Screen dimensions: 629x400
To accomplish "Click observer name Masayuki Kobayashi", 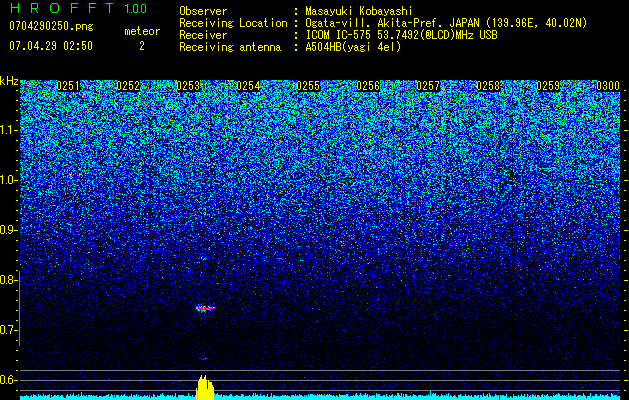I will (x=359, y=11).
